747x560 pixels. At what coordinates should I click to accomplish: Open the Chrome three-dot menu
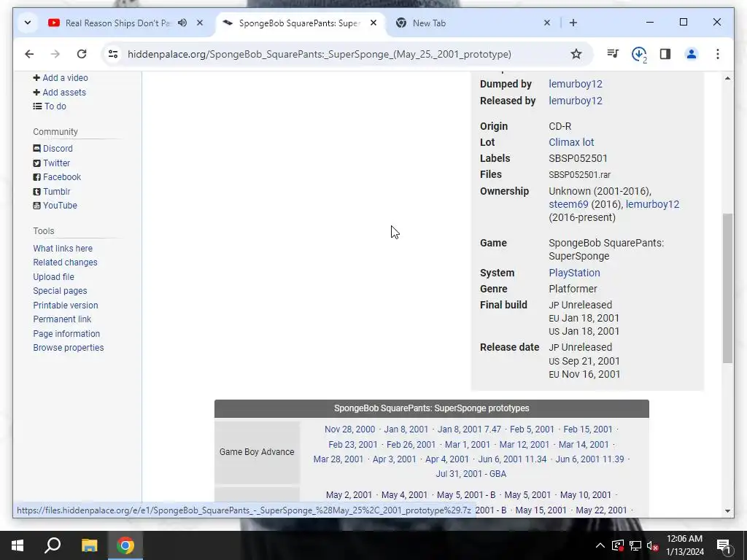(x=718, y=54)
